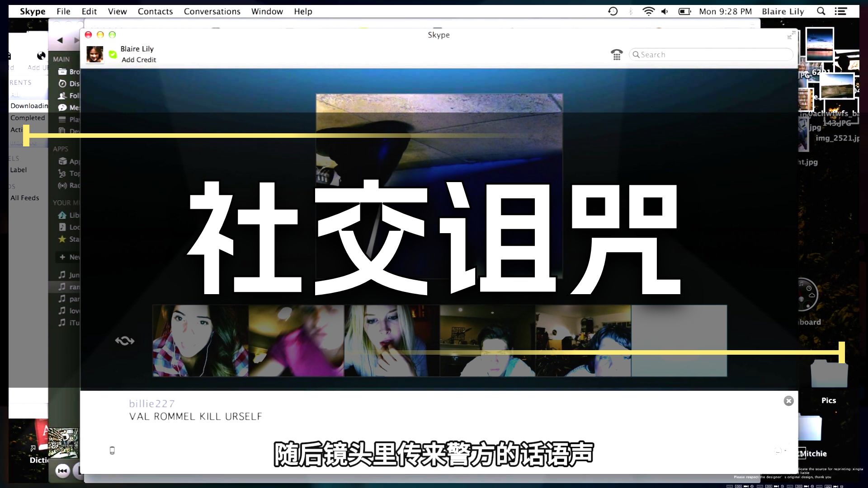Click the back navigation chevron in Spotify
Screen dimensions: 868x488
click(x=60, y=40)
